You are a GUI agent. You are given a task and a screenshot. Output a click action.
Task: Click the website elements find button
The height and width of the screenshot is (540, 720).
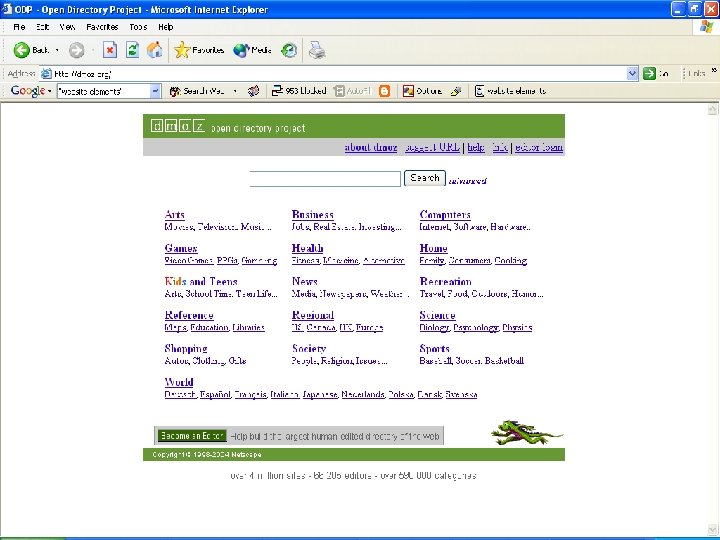click(511, 91)
